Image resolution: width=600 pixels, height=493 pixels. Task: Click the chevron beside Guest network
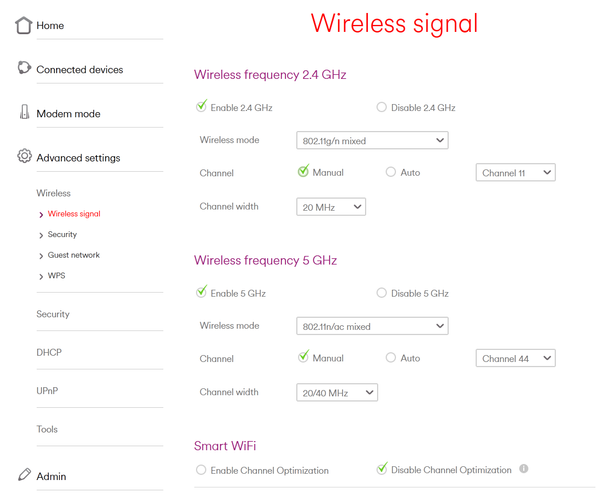coord(41,256)
